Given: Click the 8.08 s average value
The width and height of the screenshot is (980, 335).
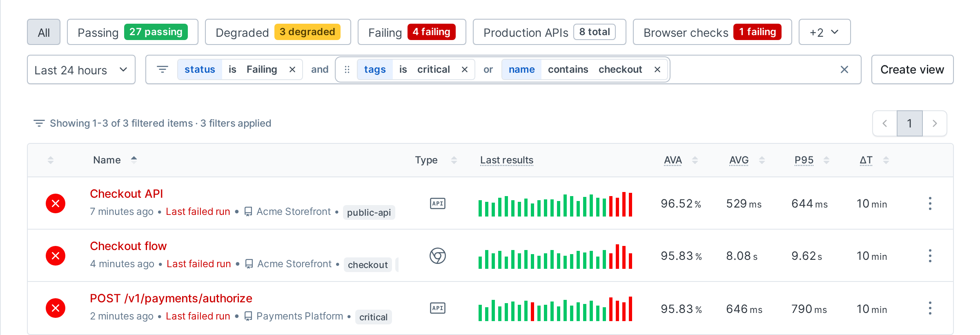Looking at the screenshot, I should click(742, 256).
